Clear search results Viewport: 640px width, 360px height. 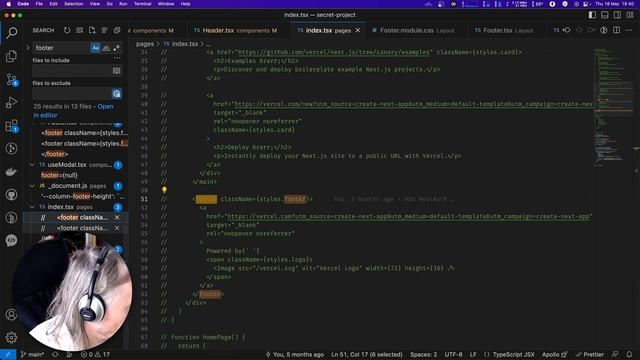pyautogui.click(x=80, y=30)
